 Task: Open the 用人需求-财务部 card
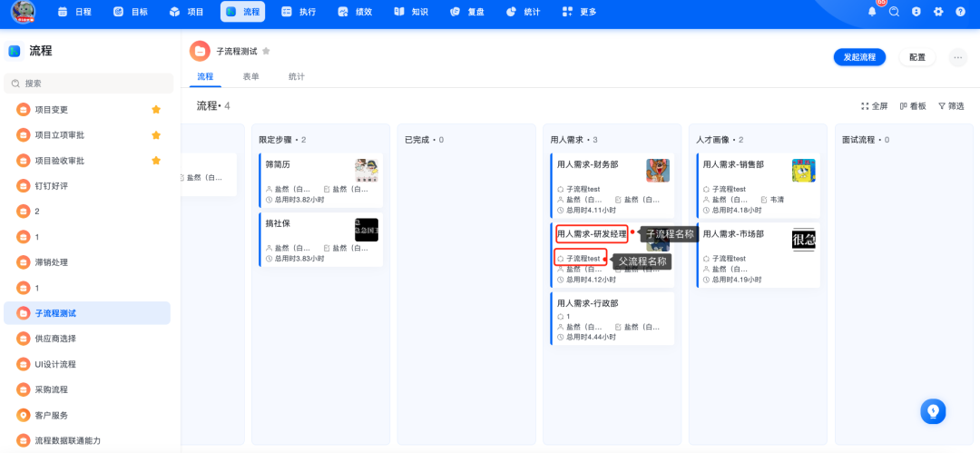point(612,186)
